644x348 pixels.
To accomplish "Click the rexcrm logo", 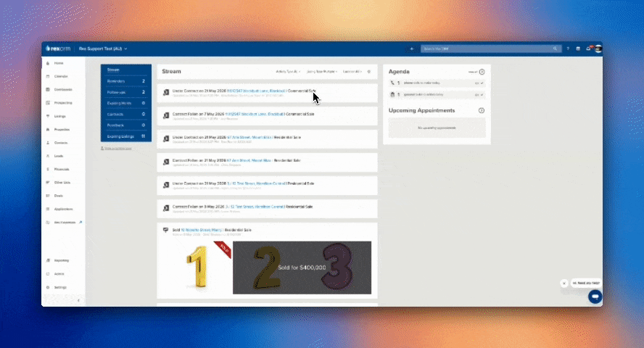I will click(x=58, y=49).
